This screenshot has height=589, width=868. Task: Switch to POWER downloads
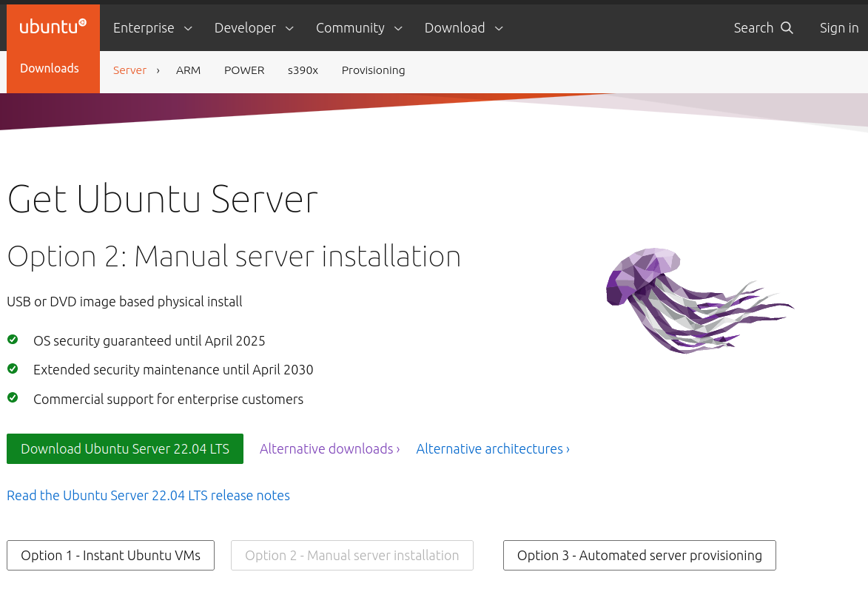244,70
